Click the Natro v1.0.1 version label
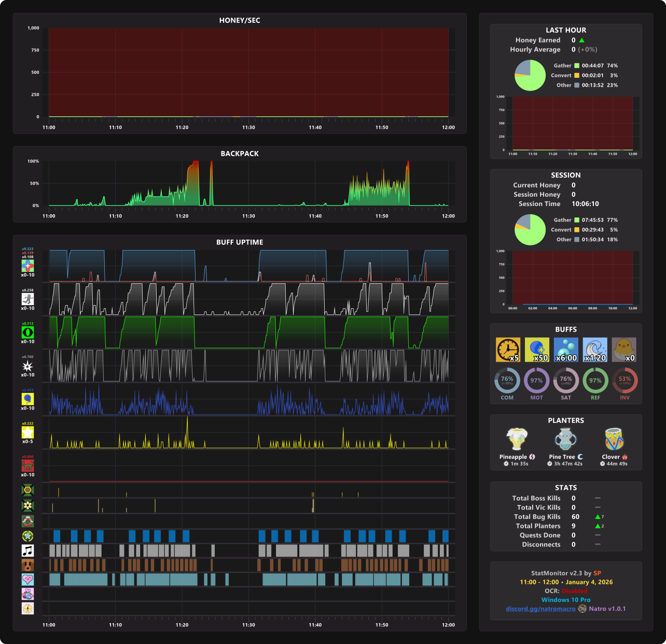666x644 pixels. [607, 609]
